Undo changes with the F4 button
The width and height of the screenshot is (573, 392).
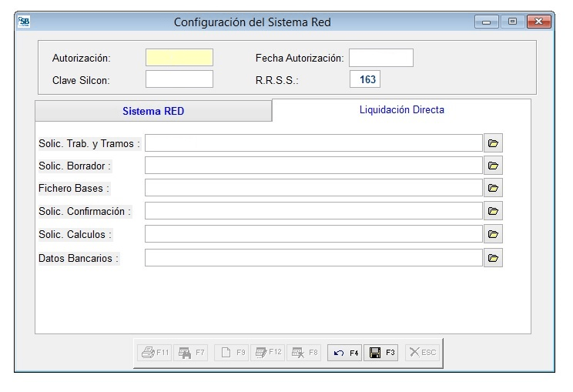coord(344,353)
